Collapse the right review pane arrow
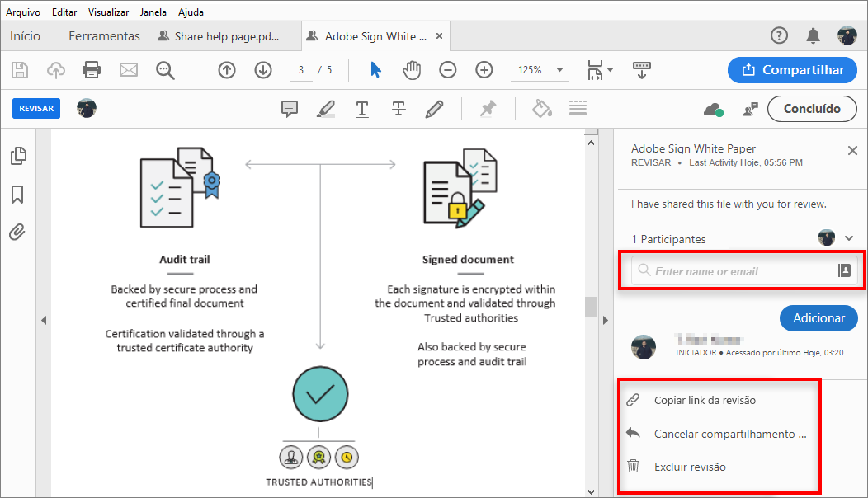This screenshot has height=498, width=868. [605, 321]
